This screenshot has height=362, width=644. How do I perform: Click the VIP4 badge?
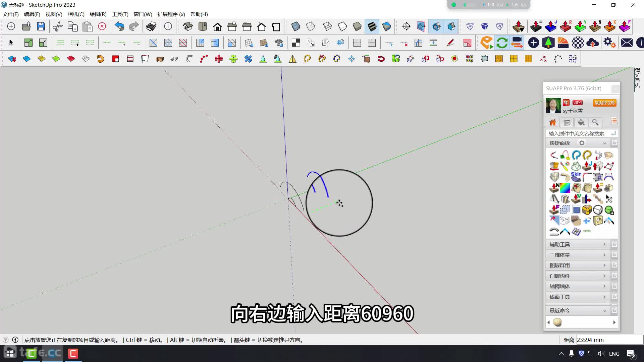[578, 103]
